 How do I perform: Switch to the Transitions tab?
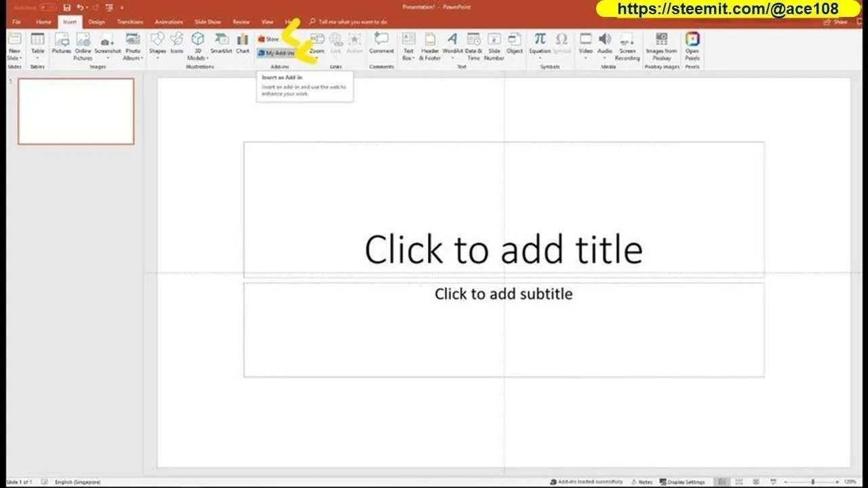click(x=130, y=22)
